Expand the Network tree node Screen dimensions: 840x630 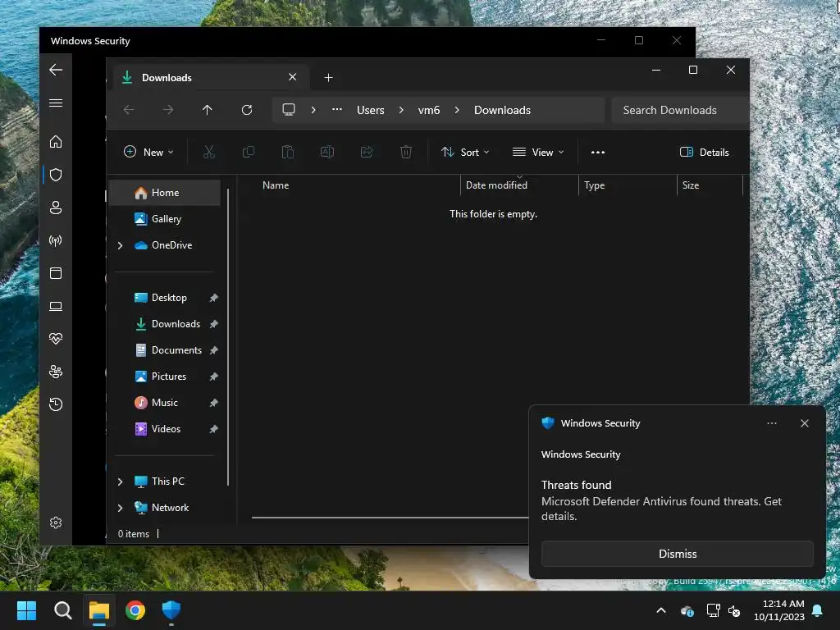point(120,508)
